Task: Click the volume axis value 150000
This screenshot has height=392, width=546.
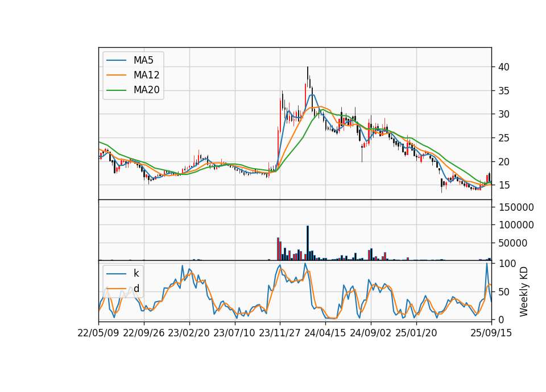Action: coord(516,208)
